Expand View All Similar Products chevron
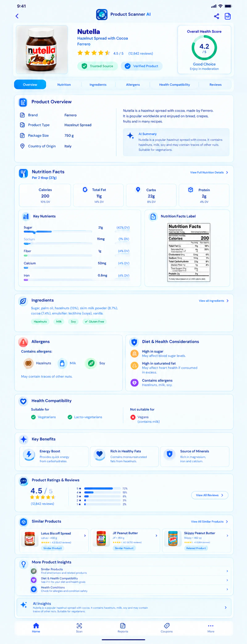247x644 pixels. (x=227, y=522)
